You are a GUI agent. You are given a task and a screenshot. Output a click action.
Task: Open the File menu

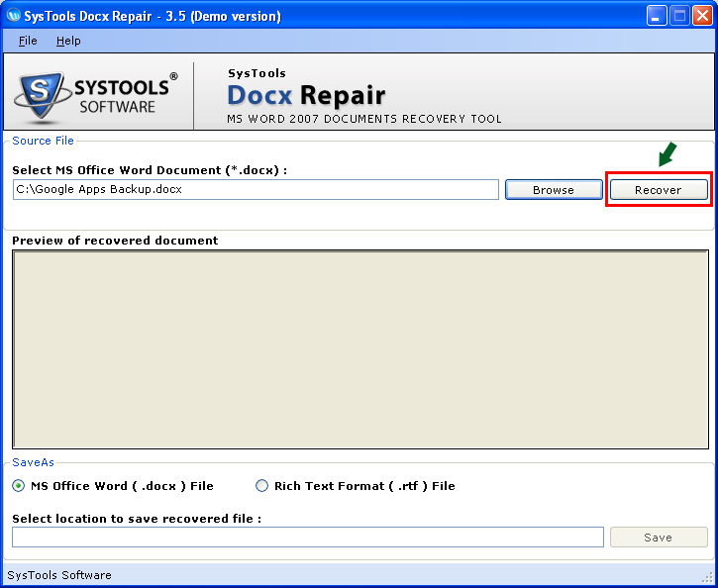pyautogui.click(x=28, y=41)
